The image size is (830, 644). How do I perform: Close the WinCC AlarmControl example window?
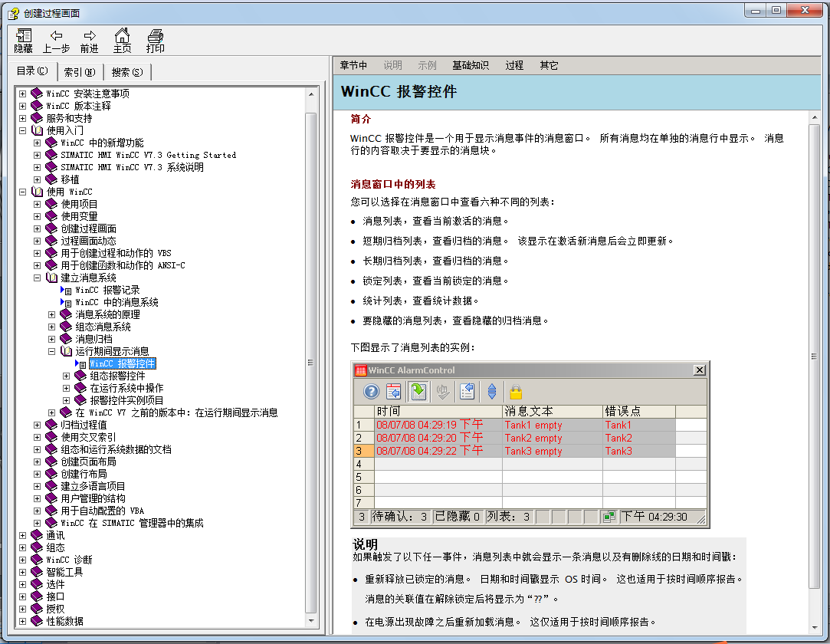tap(699, 370)
